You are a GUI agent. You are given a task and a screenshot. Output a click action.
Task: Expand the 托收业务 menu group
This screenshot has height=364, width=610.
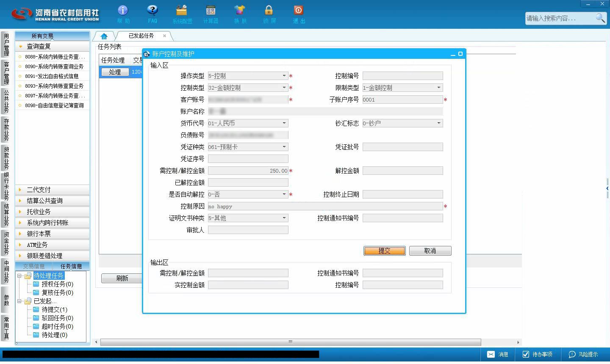pos(52,212)
